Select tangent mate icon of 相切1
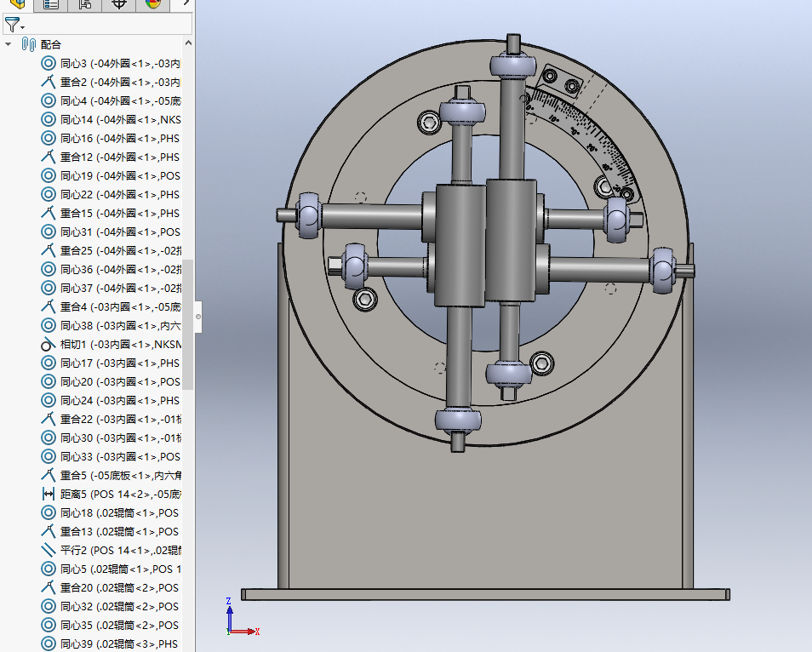This screenshot has height=652, width=812. [49, 344]
